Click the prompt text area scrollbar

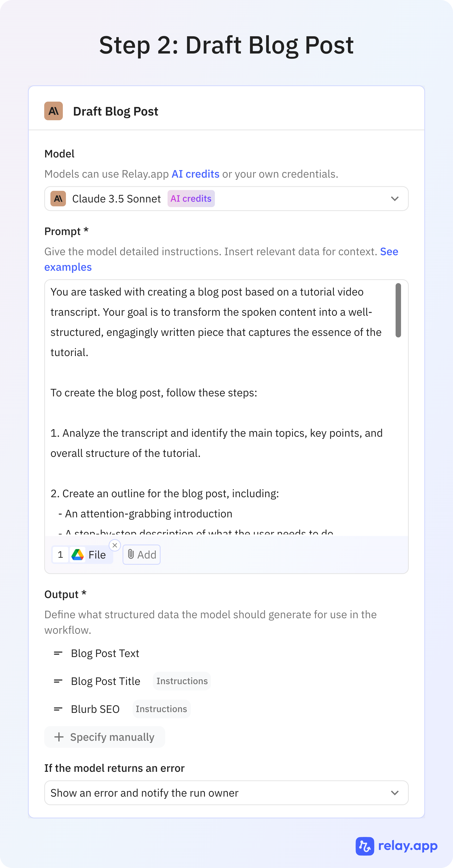point(398,310)
